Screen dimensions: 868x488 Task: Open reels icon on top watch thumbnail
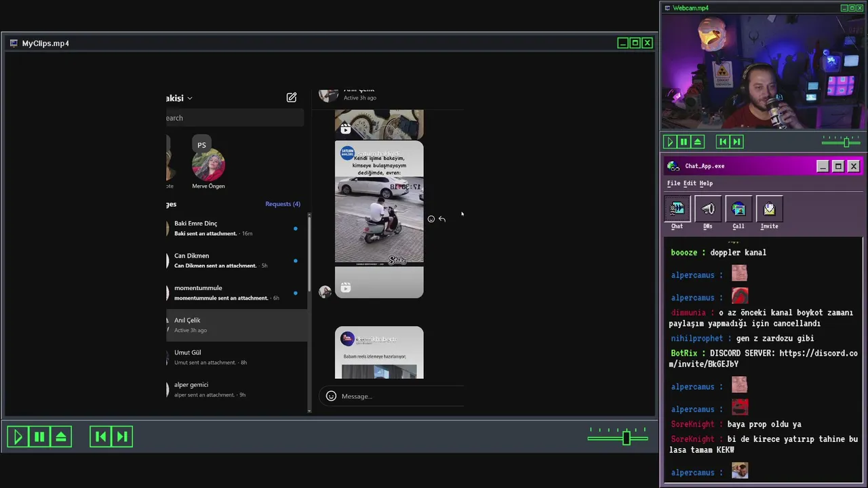pos(346,129)
